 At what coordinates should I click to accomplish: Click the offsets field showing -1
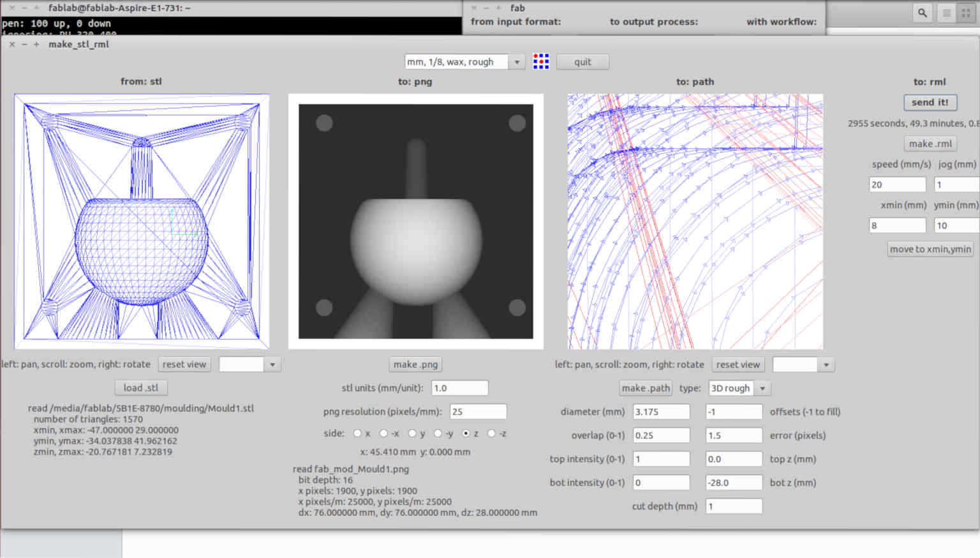point(734,412)
